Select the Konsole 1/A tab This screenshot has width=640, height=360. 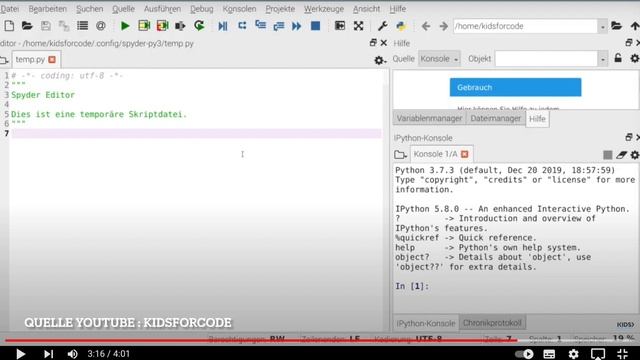pyautogui.click(x=436, y=154)
